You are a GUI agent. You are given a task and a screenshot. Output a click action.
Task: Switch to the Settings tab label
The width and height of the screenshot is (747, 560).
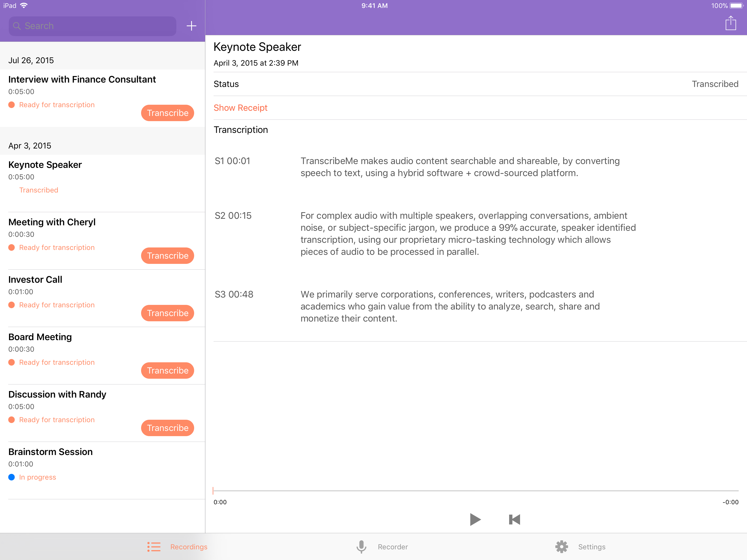click(x=592, y=547)
